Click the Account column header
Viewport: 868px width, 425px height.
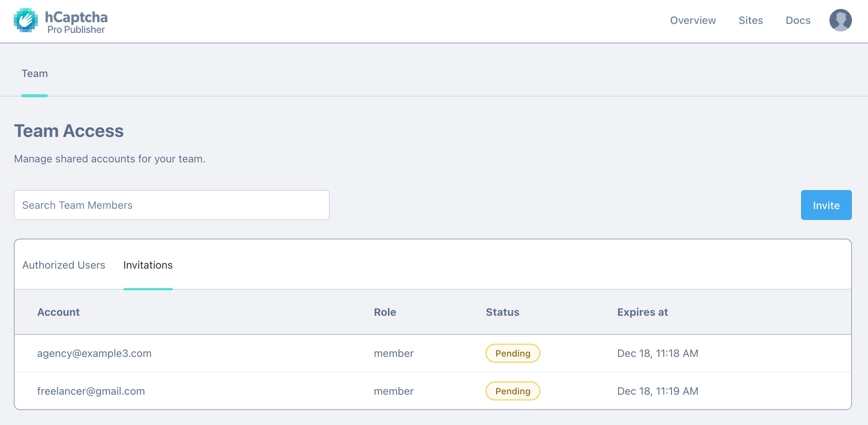58,312
